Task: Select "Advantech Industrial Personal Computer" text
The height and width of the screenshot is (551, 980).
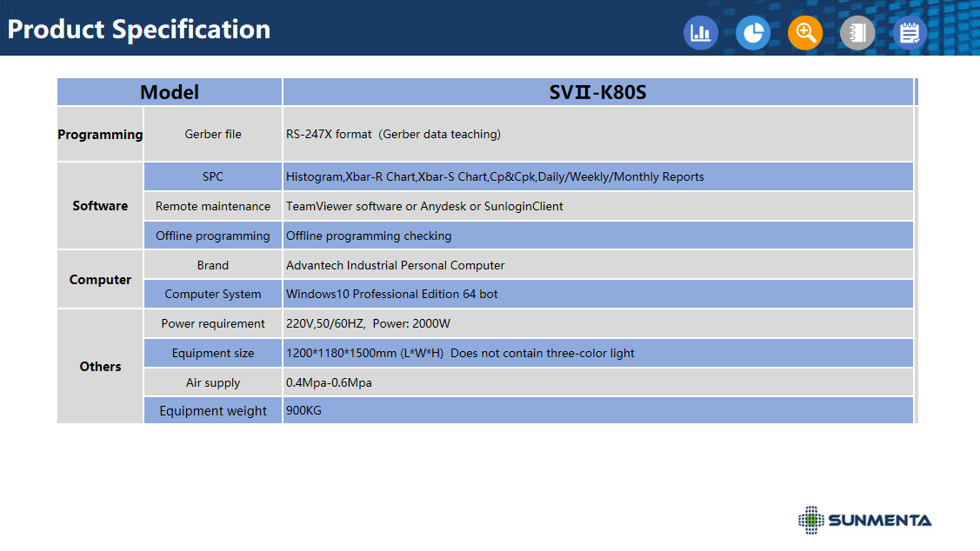Action: click(395, 265)
